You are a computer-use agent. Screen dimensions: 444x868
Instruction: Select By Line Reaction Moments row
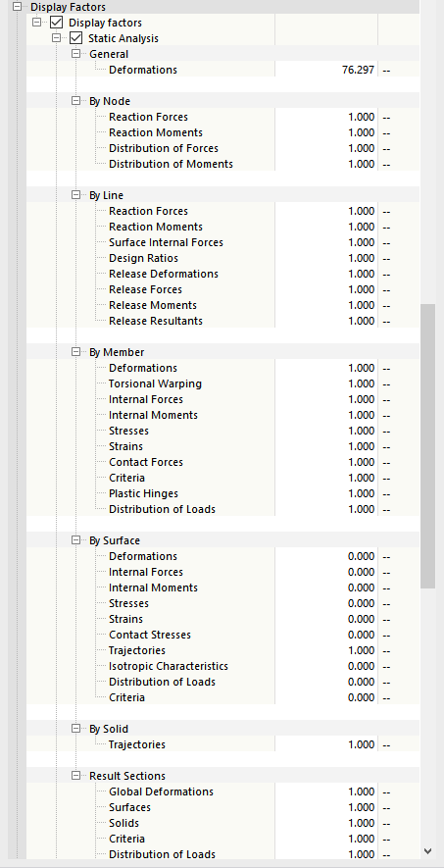pyautogui.click(x=223, y=227)
